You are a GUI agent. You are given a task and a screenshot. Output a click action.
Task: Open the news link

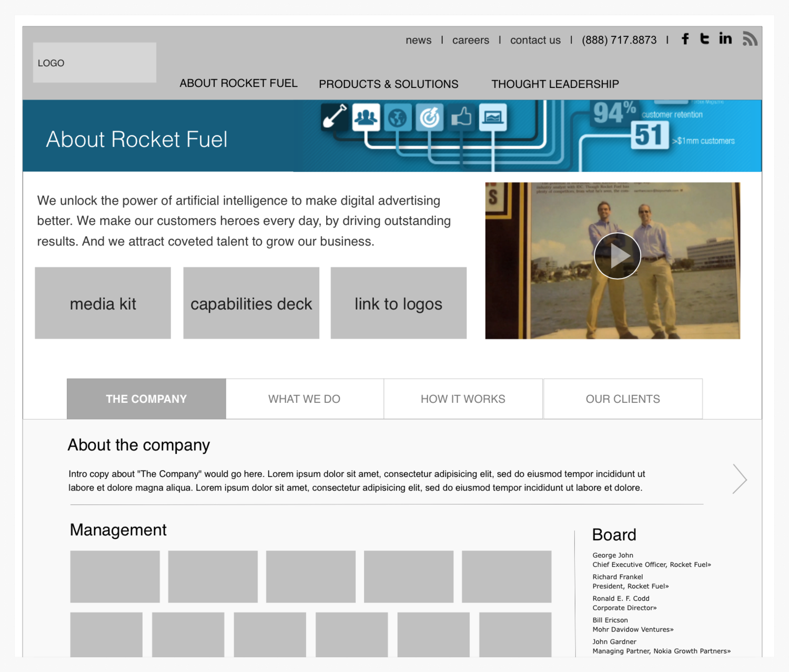419,40
